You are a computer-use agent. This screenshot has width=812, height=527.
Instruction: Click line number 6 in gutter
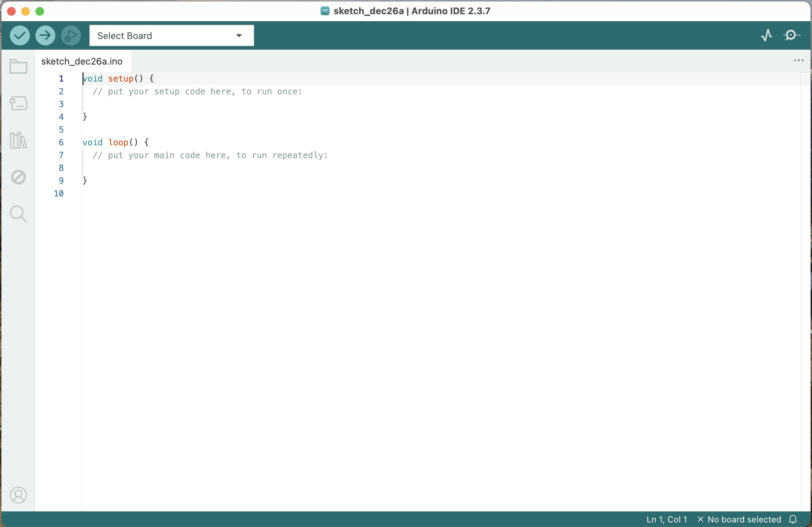[x=61, y=143]
